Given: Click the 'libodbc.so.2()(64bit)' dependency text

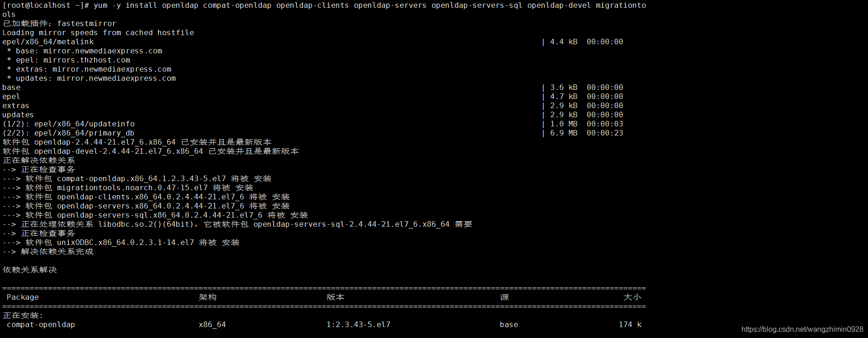Looking at the screenshot, I should pyautogui.click(x=146, y=224).
